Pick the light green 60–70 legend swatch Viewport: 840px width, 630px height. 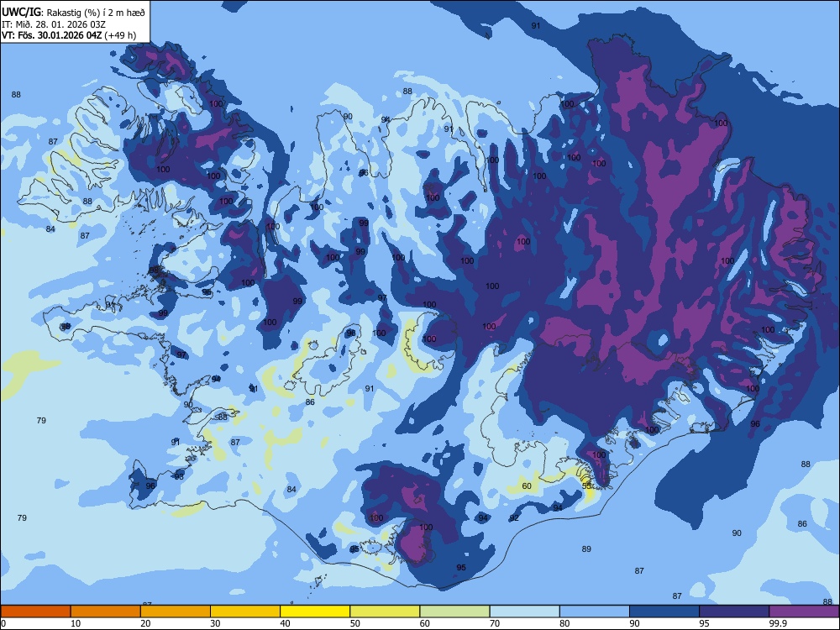pyautogui.click(x=454, y=612)
